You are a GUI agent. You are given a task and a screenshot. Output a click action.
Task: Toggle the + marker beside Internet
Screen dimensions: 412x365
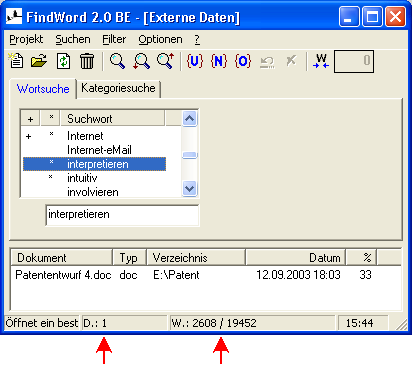(x=29, y=136)
